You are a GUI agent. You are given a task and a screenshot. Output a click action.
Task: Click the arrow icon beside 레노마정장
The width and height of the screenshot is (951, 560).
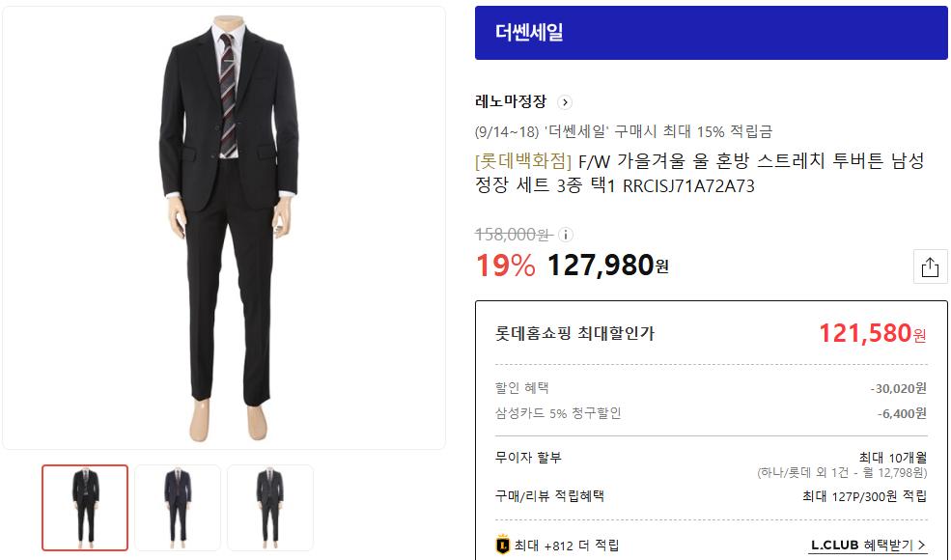(565, 102)
